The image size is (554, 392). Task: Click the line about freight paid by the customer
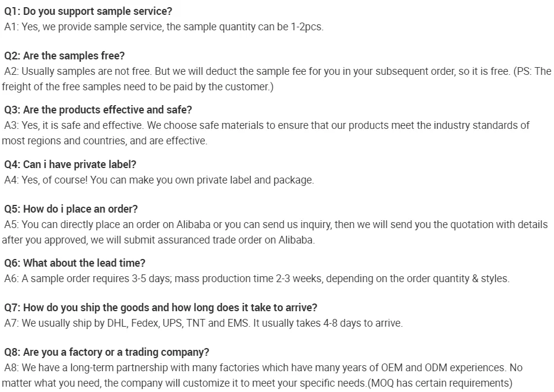click(x=138, y=87)
